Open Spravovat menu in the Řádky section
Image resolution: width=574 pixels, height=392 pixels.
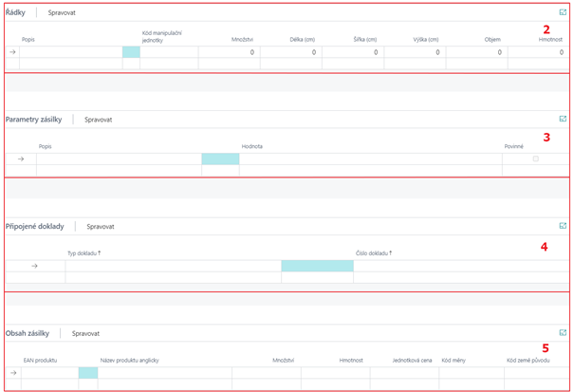pos(63,14)
